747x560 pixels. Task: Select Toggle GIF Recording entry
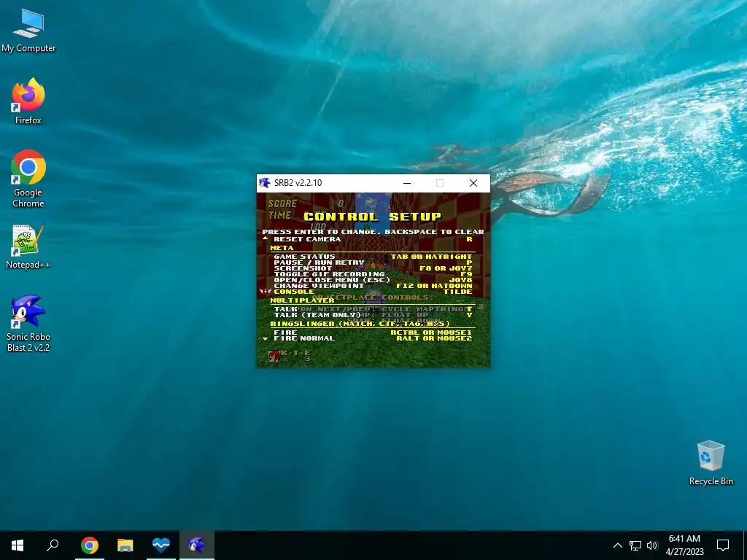click(329, 274)
